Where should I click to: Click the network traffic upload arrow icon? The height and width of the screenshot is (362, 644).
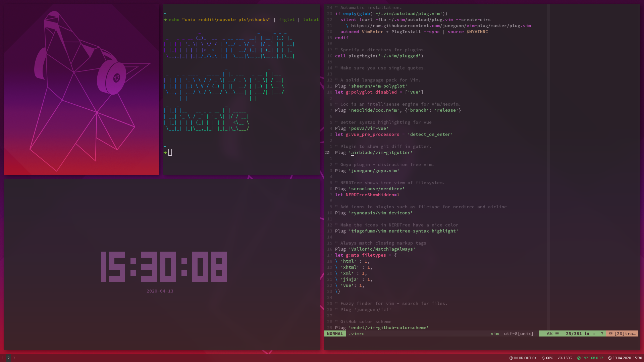point(511,358)
